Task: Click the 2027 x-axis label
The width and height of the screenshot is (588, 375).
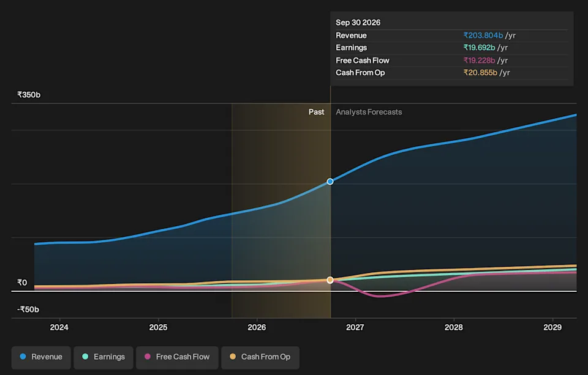Action: coord(355,327)
